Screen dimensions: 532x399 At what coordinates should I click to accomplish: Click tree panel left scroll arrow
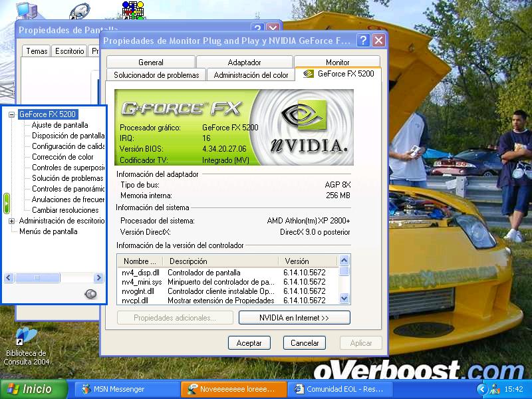(9, 278)
